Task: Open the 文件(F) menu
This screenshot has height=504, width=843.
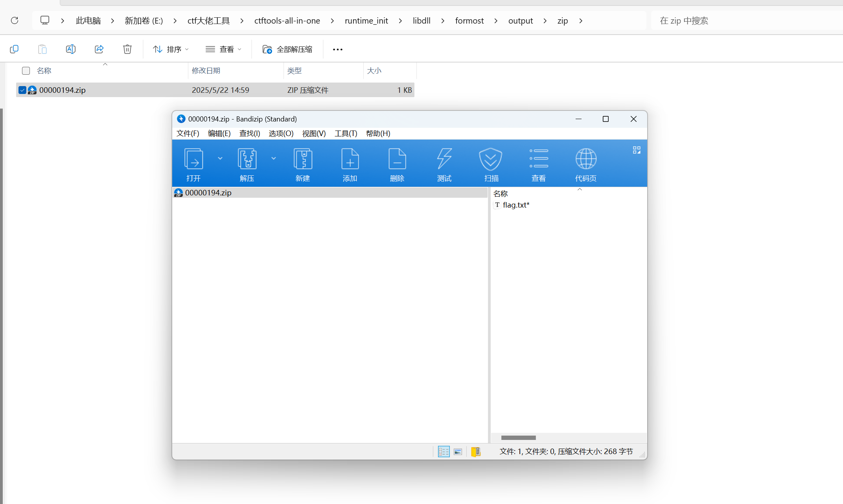Action: [x=188, y=133]
